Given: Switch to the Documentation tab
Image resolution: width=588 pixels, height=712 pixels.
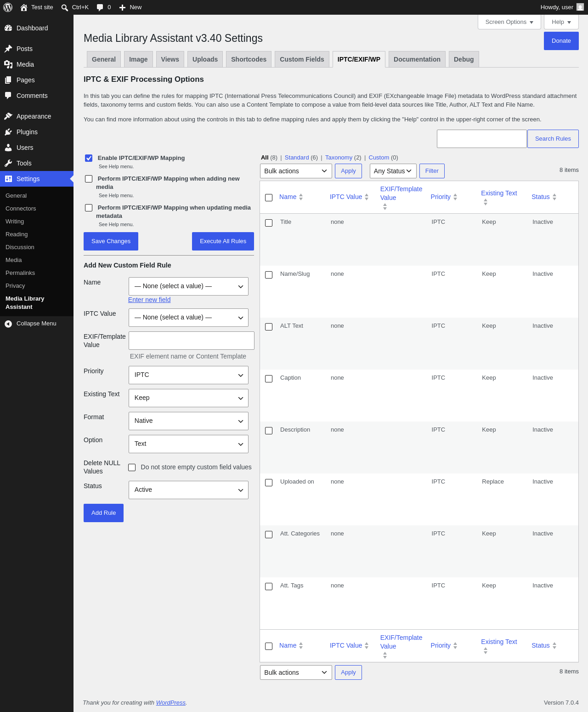Looking at the screenshot, I should 417,59.
